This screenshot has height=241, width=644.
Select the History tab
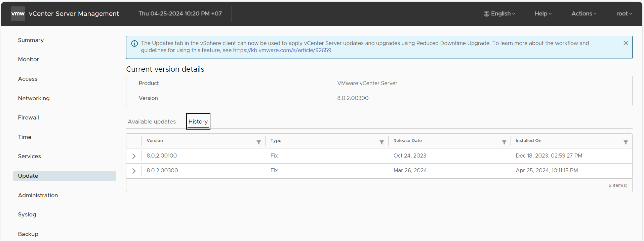pyautogui.click(x=198, y=122)
